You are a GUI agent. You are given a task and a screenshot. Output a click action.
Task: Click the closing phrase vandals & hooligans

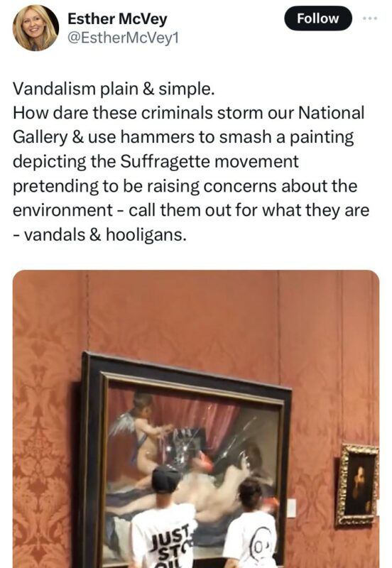click(105, 235)
